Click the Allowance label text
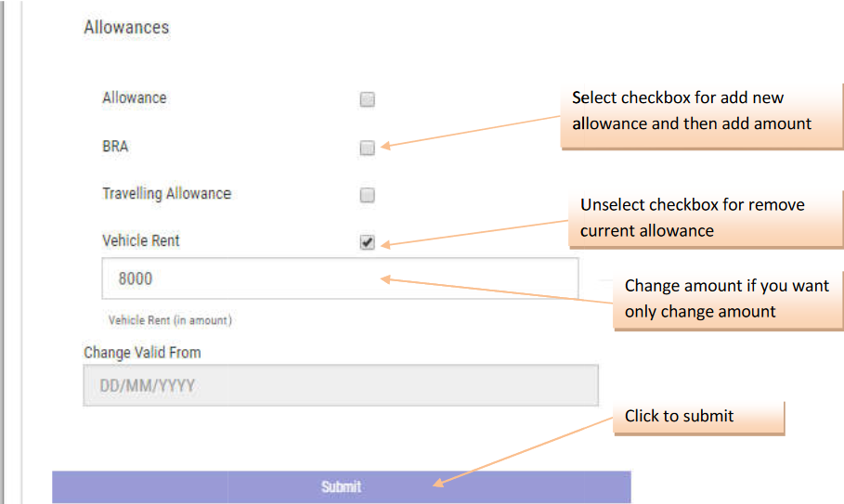The image size is (844, 504). (134, 98)
